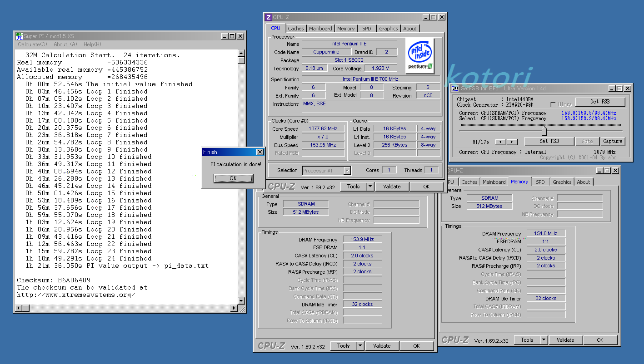Click DRAM Frequency 154.0 MHz in right CPU-Z
Image resolution: width=644 pixels, height=364 pixels.
pyautogui.click(x=546, y=233)
